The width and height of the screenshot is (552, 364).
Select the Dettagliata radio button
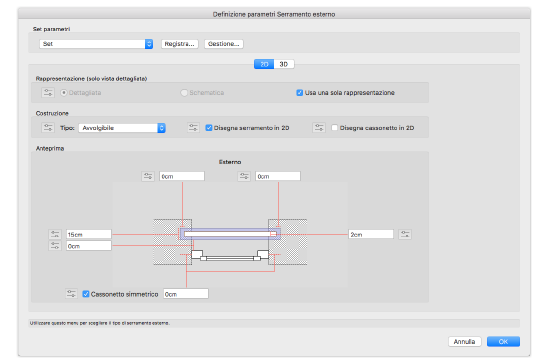pyautogui.click(x=64, y=93)
